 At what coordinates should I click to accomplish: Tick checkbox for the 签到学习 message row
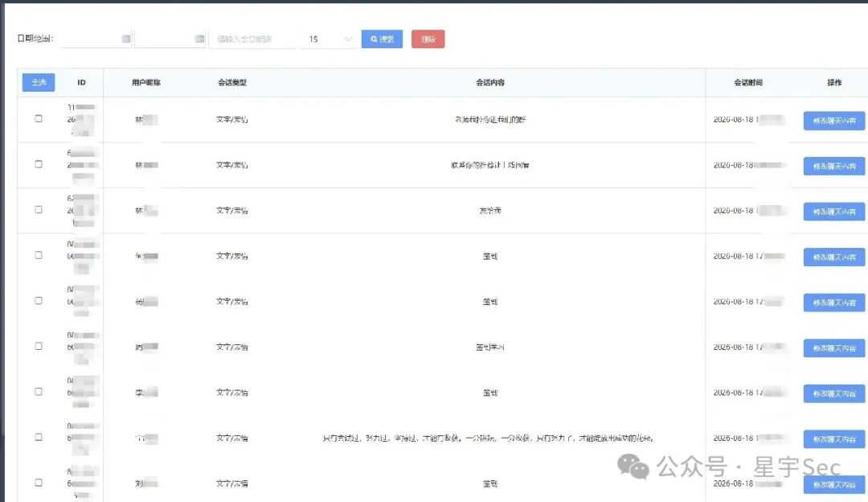39,346
